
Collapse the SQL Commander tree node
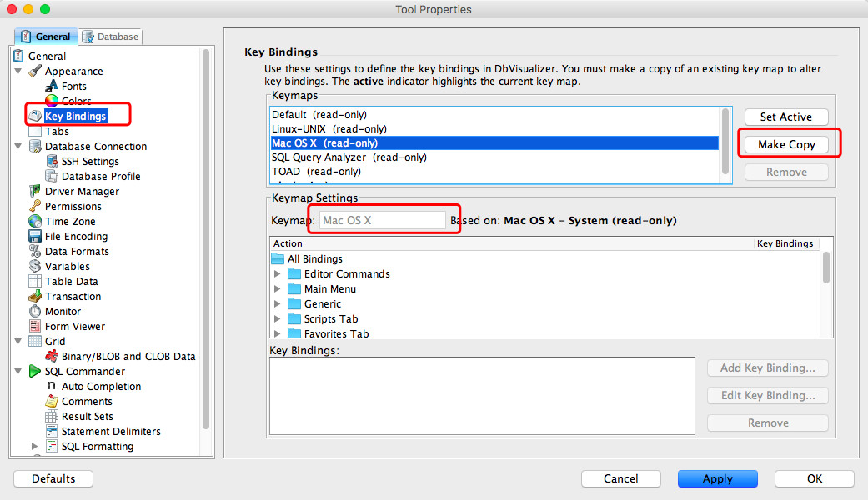click(x=18, y=371)
